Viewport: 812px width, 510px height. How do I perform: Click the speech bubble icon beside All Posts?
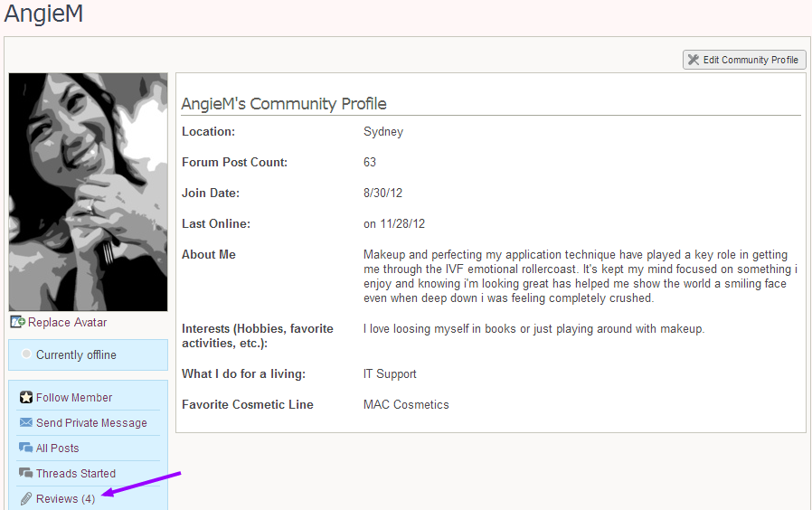(x=26, y=448)
